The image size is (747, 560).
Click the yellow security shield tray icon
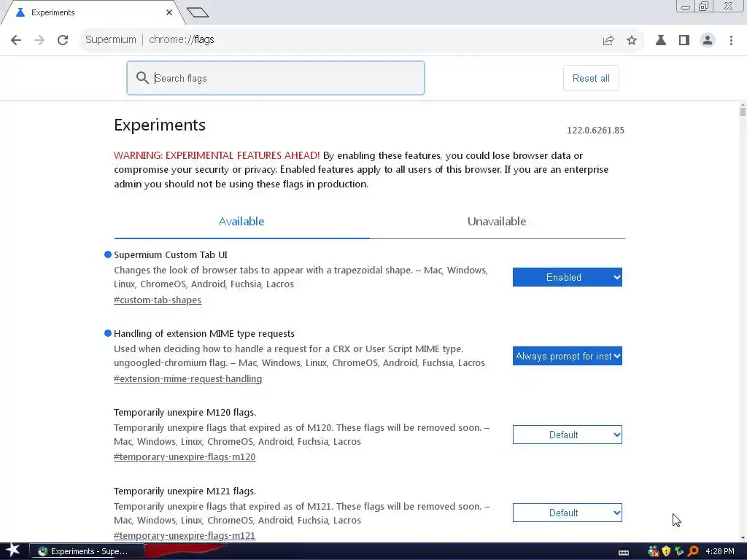pos(666,551)
